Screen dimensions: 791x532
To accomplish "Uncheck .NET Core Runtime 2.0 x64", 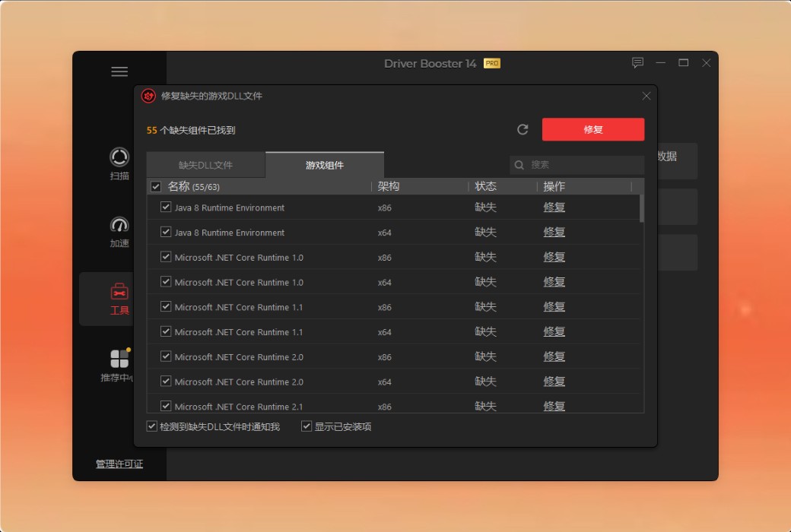I will (x=166, y=381).
